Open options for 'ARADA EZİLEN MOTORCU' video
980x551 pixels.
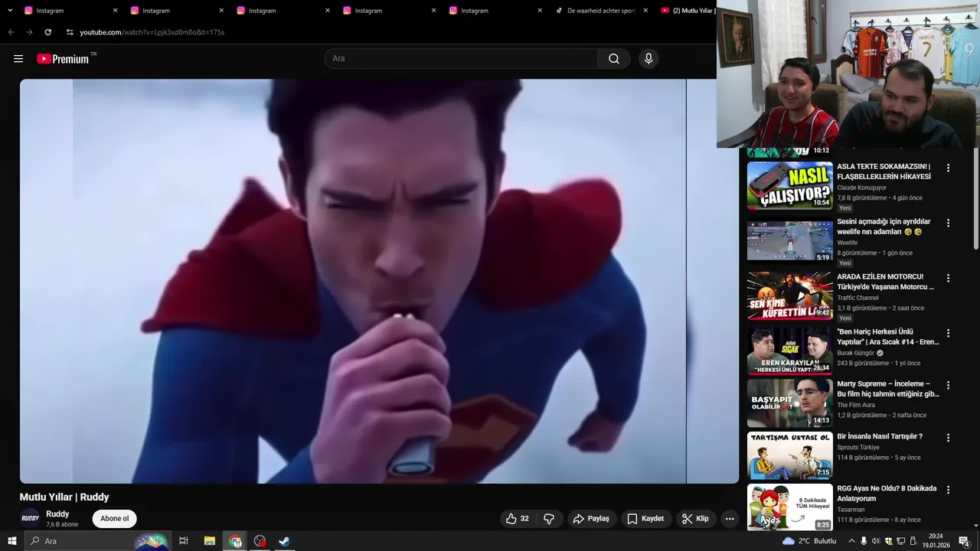[948, 278]
